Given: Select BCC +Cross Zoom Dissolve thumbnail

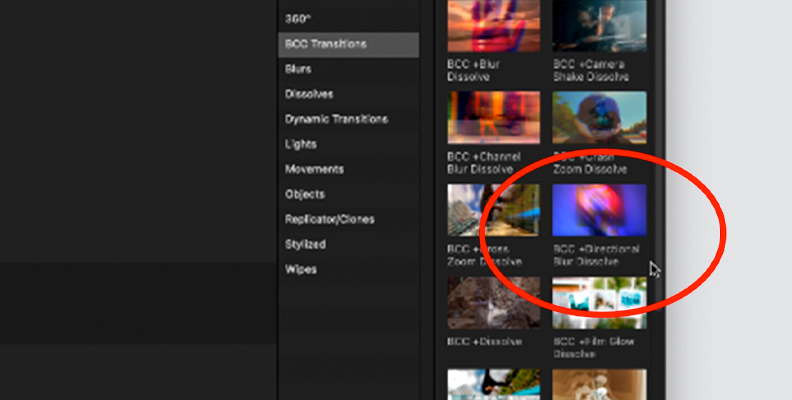Looking at the screenshot, I should pyautogui.click(x=493, y=210).
